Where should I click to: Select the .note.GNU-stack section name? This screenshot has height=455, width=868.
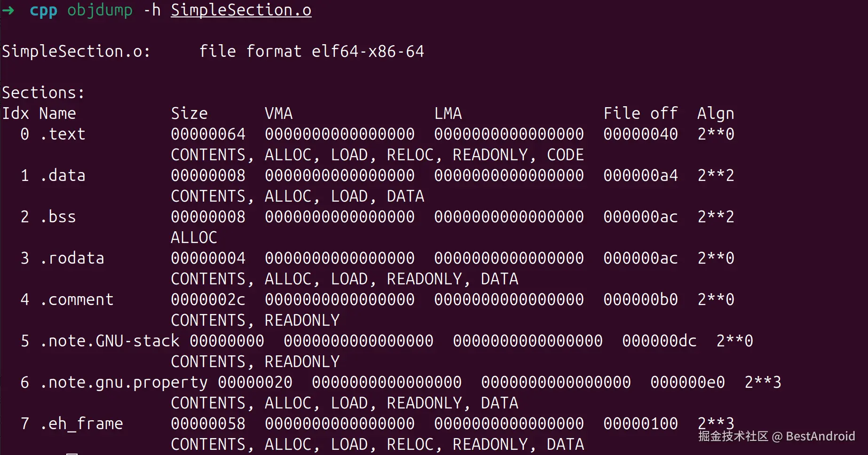tap(110, 341)
